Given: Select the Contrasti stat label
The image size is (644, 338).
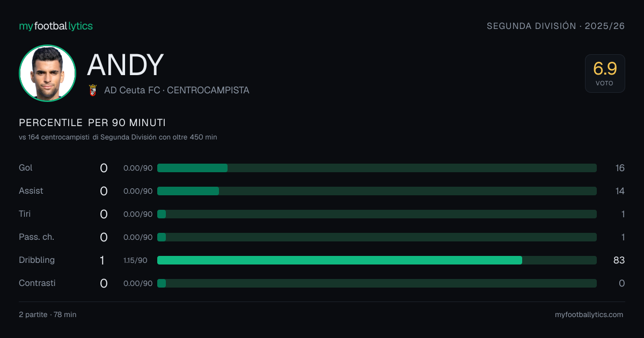Looking at the screenshot, I should tap(37, 283).
